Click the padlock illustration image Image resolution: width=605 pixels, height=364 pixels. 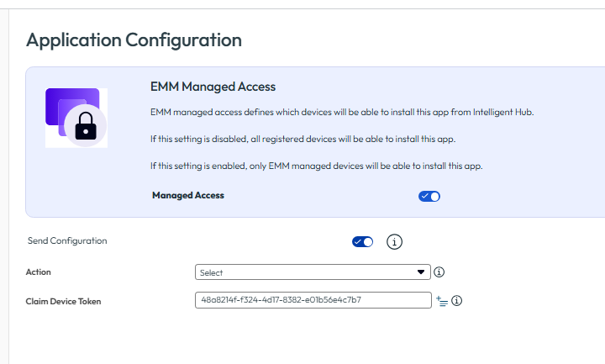(x=76, y=118)
